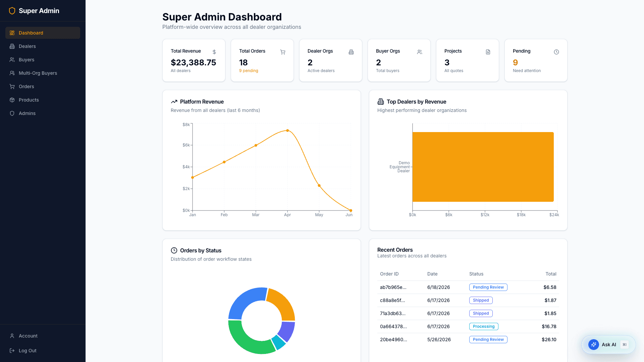Click the Pending Review badge for order 20be4960
The width and height of the screenshot is (644, 362).
tap(488, 340)
